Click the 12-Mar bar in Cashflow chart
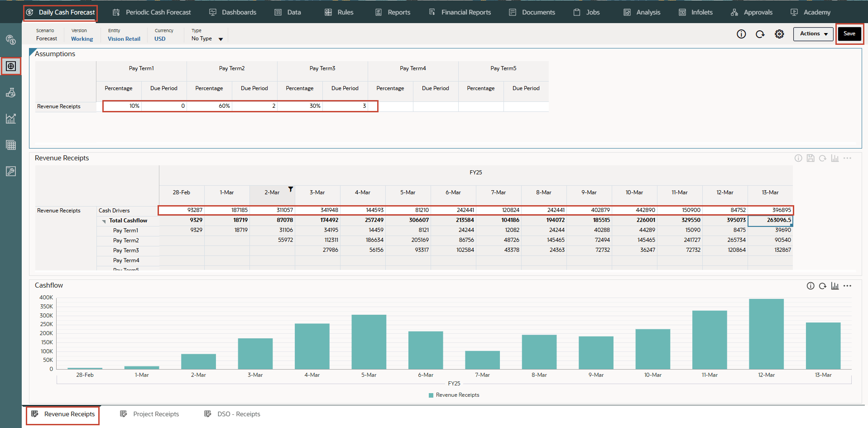This screenshot has width=868, height=428. 766,334
